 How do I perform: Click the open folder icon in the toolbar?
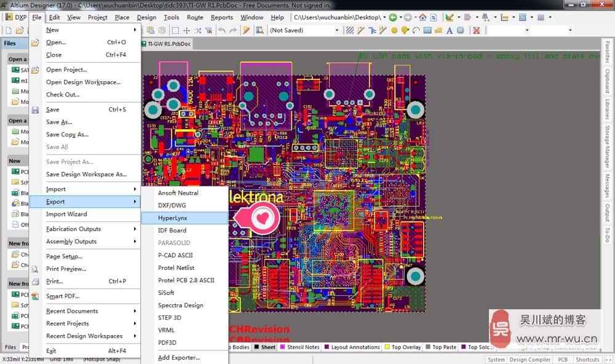click(x=20, y=30)
